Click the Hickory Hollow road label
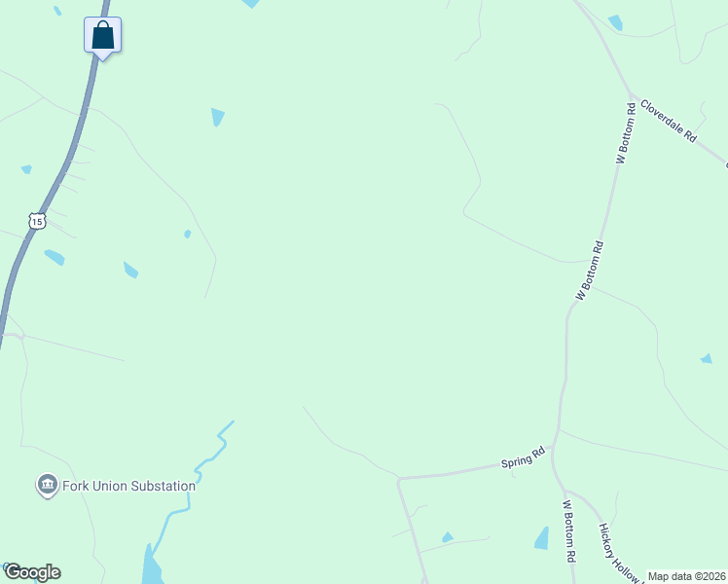 point(618,552)
